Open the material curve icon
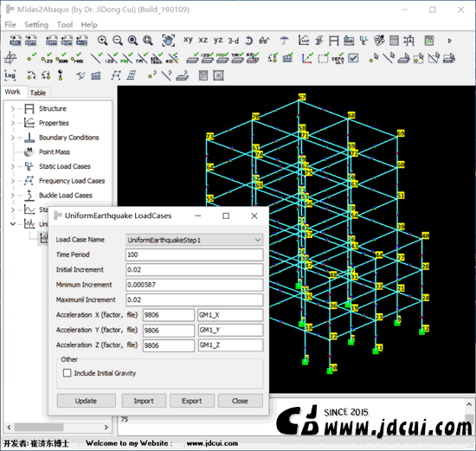 pos(304,41)
